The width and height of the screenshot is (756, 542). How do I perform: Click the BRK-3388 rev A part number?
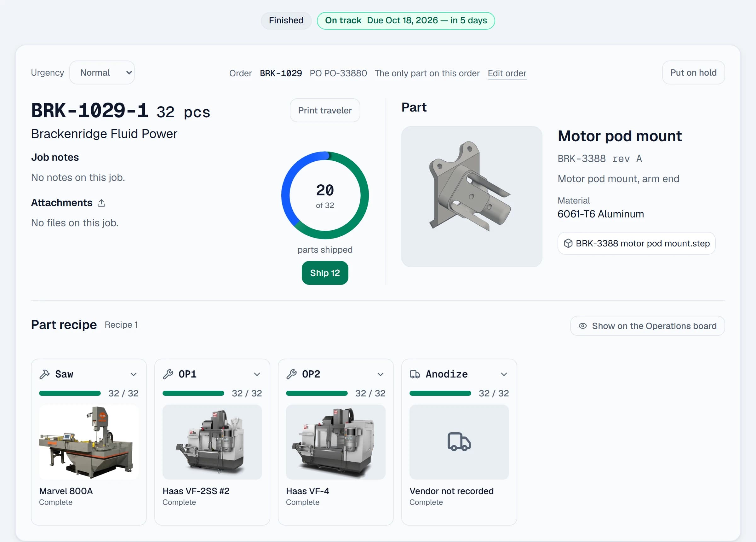(600, 159)
